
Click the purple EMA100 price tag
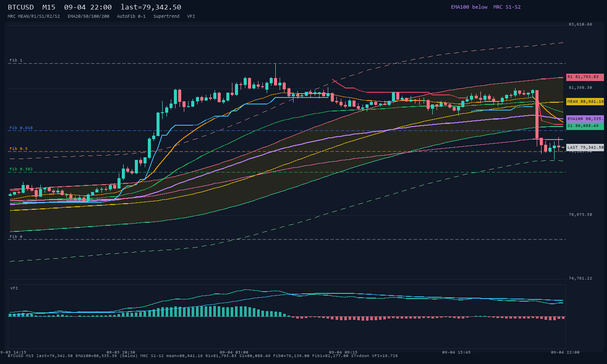pos(585,119)
